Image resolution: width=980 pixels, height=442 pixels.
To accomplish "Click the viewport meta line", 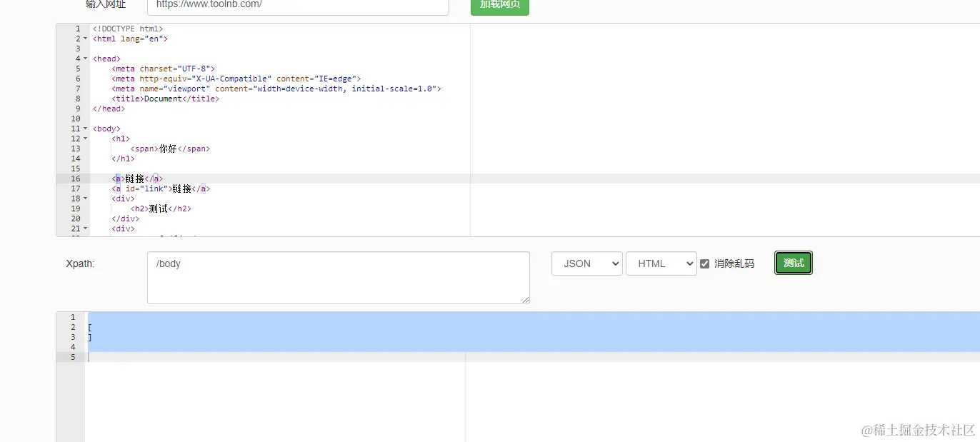I will pyautogui.click(x=276, y=89).
